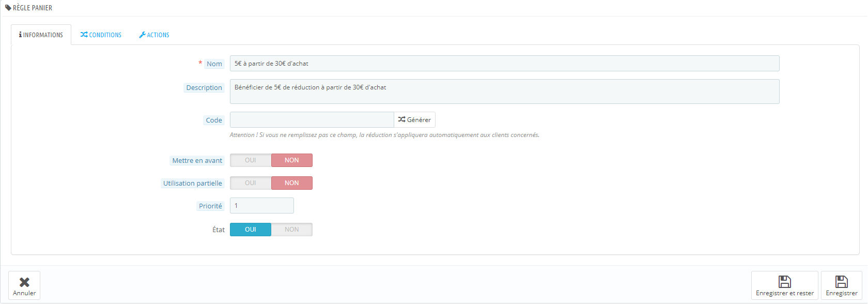
Task: Set Mettre en avant to OUI
Action: [251, 160]
